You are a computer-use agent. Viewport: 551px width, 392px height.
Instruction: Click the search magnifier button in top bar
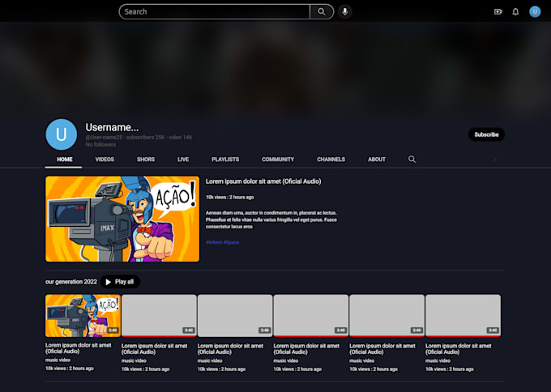[x=322, y=11]
